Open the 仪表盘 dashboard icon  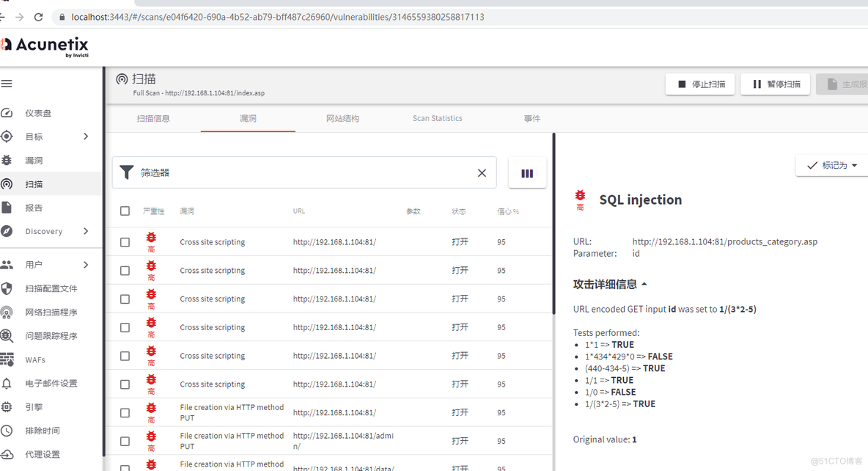coord(7,113)
